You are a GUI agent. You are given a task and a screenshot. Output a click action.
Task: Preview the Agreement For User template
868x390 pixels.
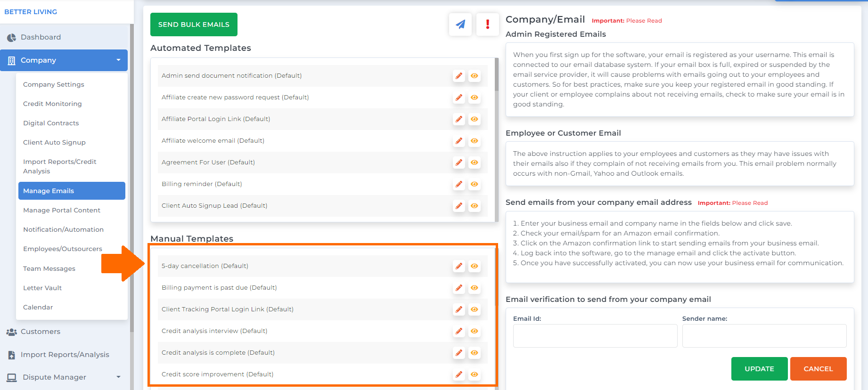coord(475,162)
